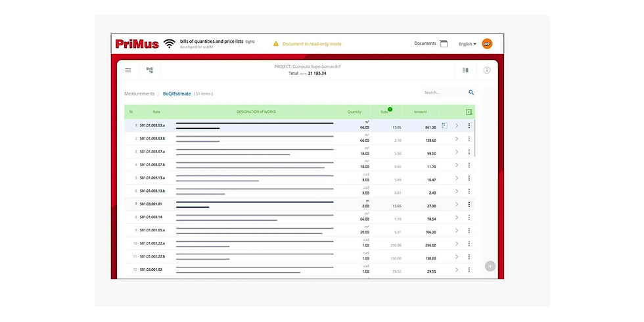Click the search magnifier icon

click(x=471, y=93)
